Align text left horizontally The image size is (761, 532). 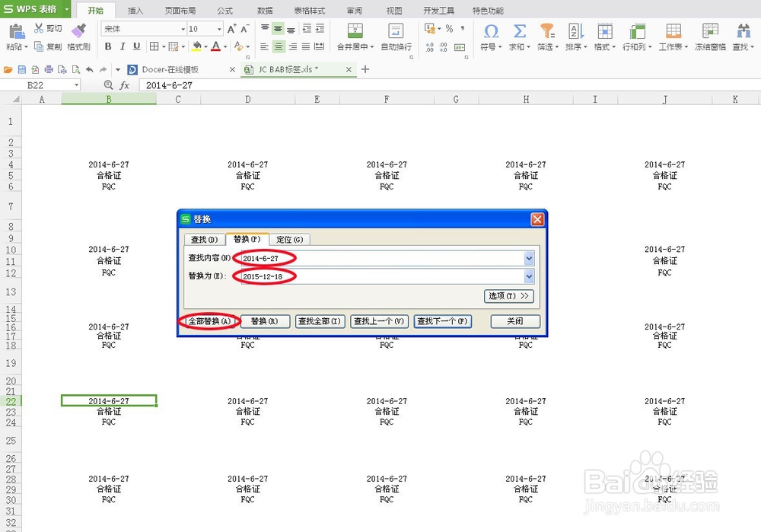click(x=265, y=46)
